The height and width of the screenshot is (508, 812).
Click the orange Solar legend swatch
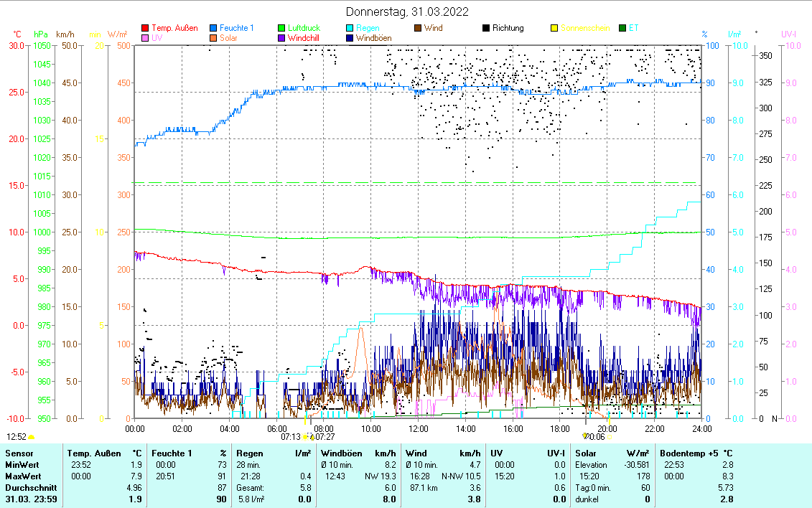213,38
